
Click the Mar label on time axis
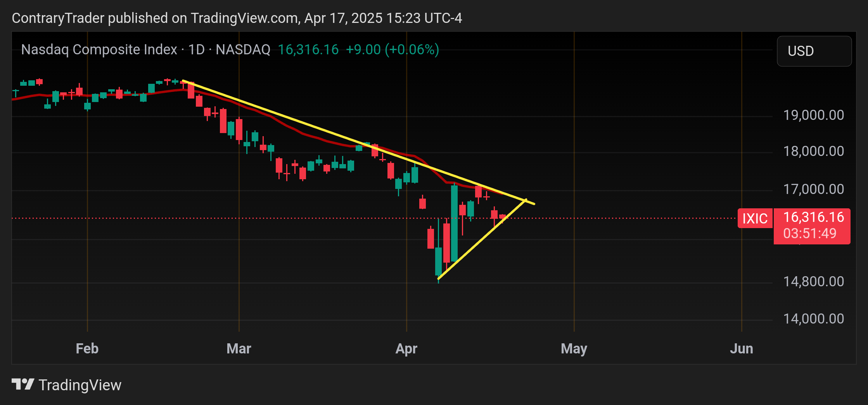[x=239, y=348]
